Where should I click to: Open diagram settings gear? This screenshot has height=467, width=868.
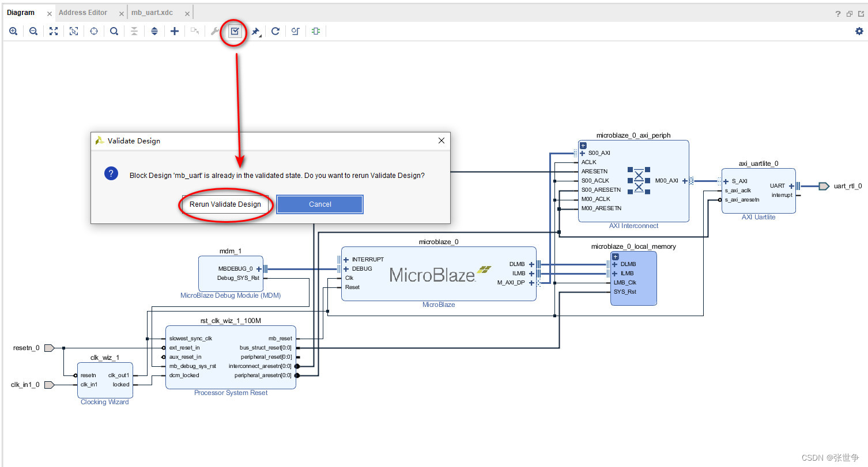(x=859, y=31)
